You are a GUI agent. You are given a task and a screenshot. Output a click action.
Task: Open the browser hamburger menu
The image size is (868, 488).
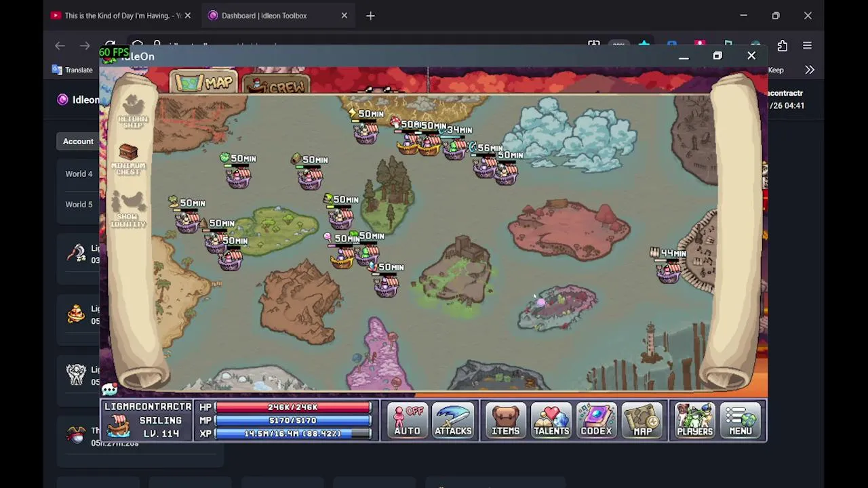click(x=807, y=45)
